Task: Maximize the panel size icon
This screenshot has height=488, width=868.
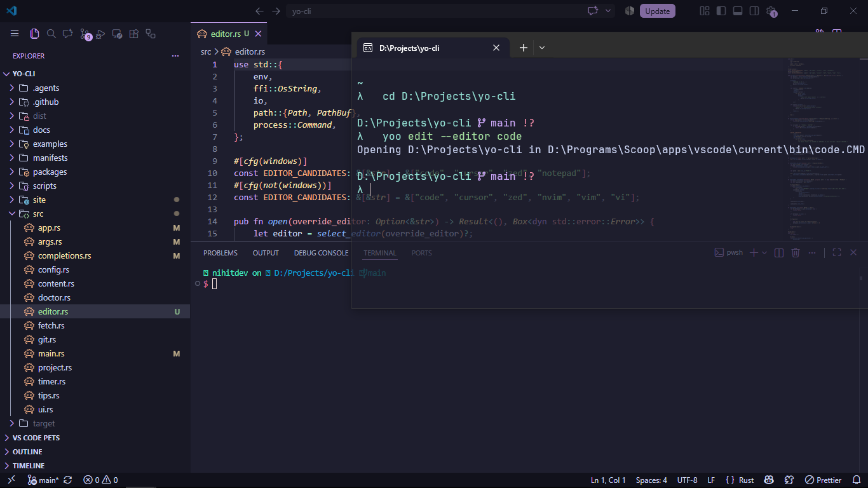Action: click(x=837, y=252)
